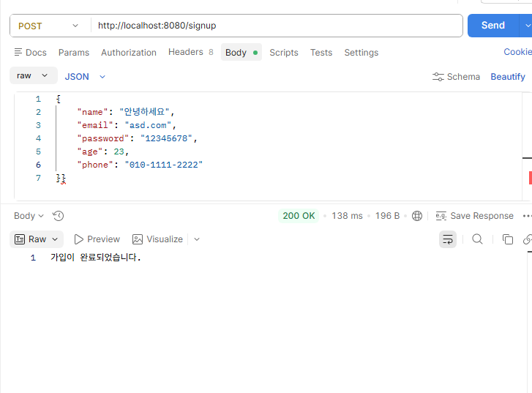Image resolution: width=532 pixels, height=393 pixels.
Task: Open the Scripts tab
Action: tap(284, 53)
